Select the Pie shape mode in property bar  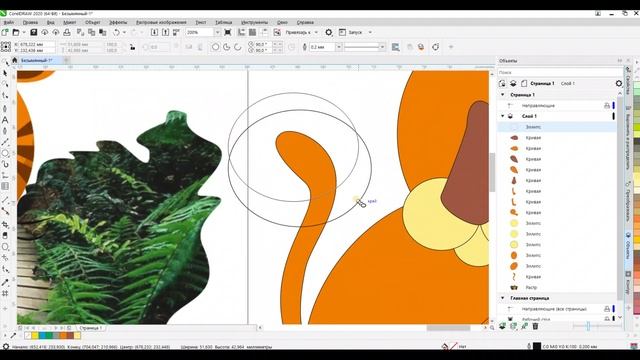click(x=227, y=47)
